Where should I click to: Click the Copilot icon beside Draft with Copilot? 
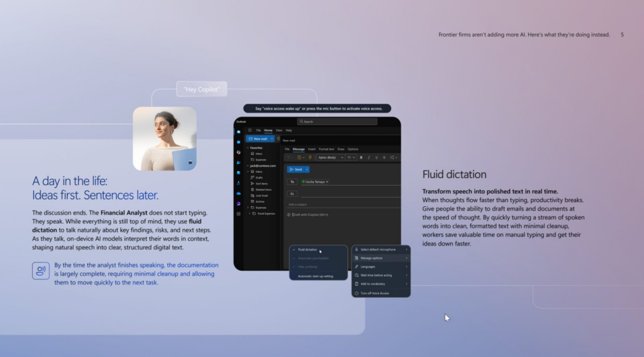[289, 215]
